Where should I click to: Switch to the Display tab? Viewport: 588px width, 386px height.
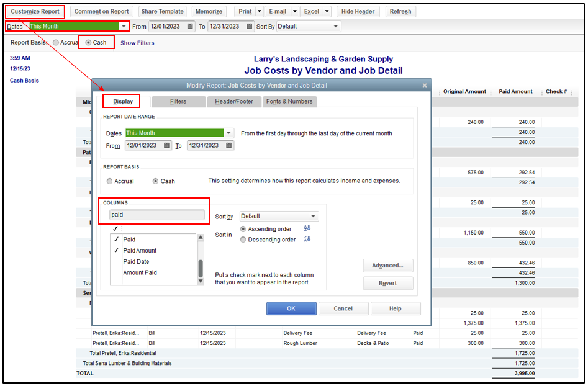(x=123, y=101)
